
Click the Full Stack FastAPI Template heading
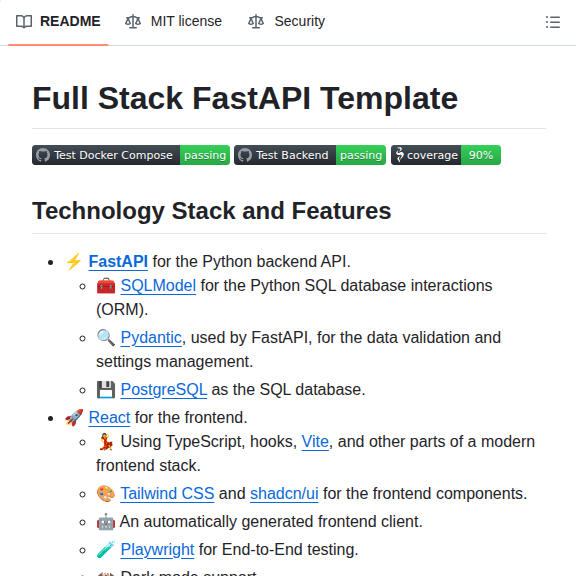(x=245, y=98)
